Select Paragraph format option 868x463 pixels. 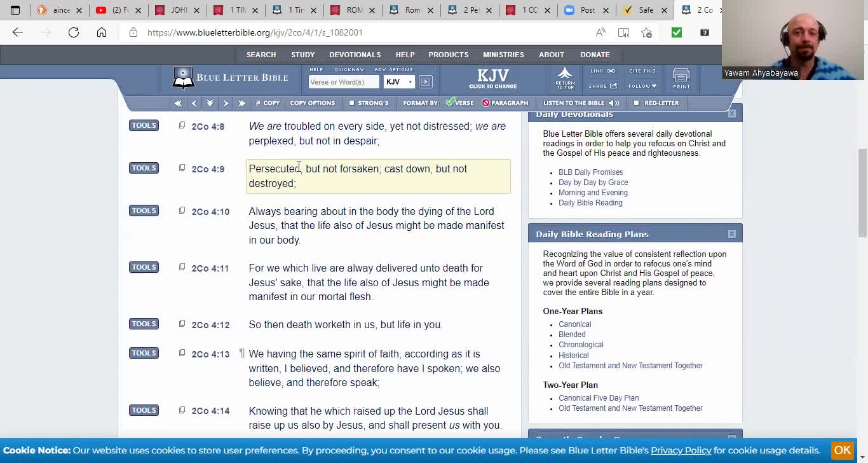click(x=505, y=103)
